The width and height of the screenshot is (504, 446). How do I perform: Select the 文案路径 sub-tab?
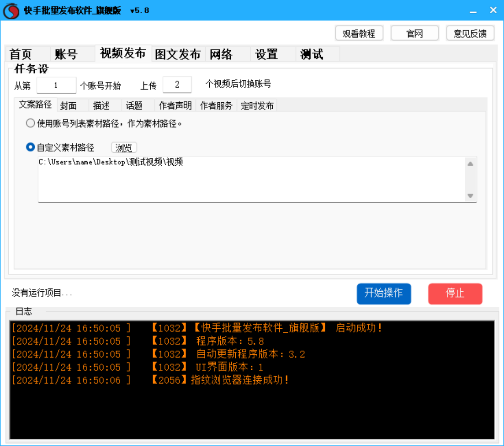(x=35, y=105)
